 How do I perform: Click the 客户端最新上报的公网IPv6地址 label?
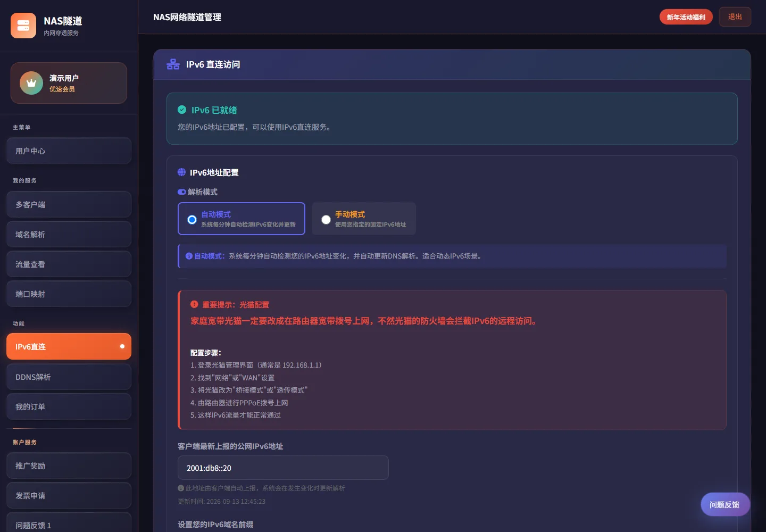[x=230, y=446]
